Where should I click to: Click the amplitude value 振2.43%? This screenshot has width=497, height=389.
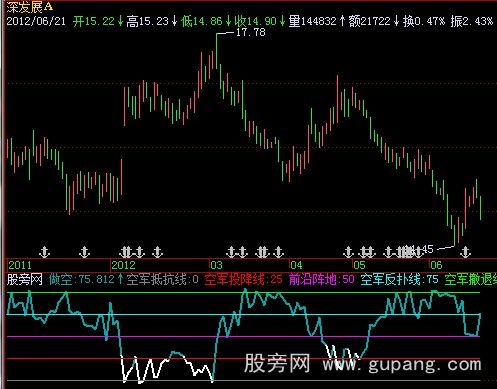tap(472, 21)
